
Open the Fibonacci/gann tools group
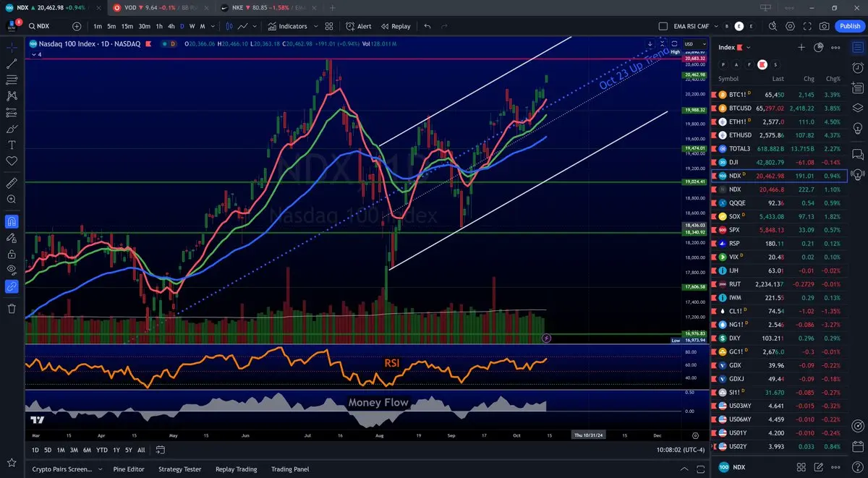click(x=12, y=80)
